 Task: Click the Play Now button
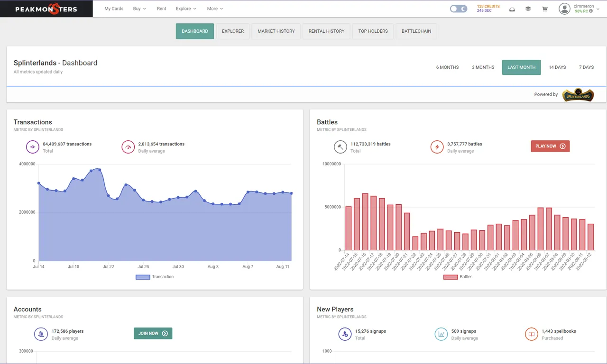coord(550,146)
